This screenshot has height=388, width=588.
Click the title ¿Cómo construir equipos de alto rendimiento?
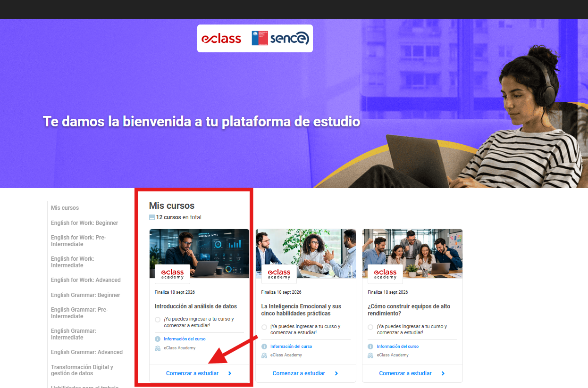click(409, 310)
